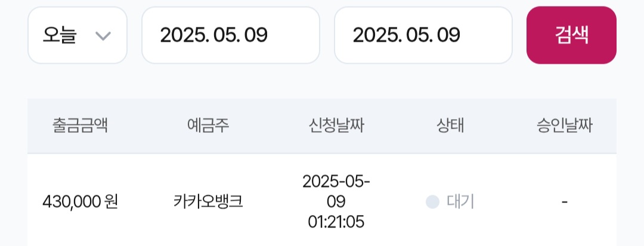Open the 오늘 period dropdown
Viewport: 644px width, 246px height.
[x=78, y=36]
